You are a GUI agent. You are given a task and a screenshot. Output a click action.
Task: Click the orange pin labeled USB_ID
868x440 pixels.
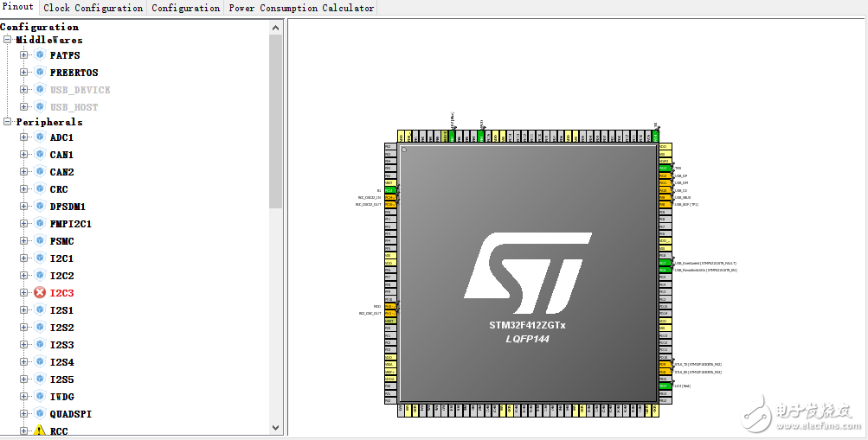(665, 190)
